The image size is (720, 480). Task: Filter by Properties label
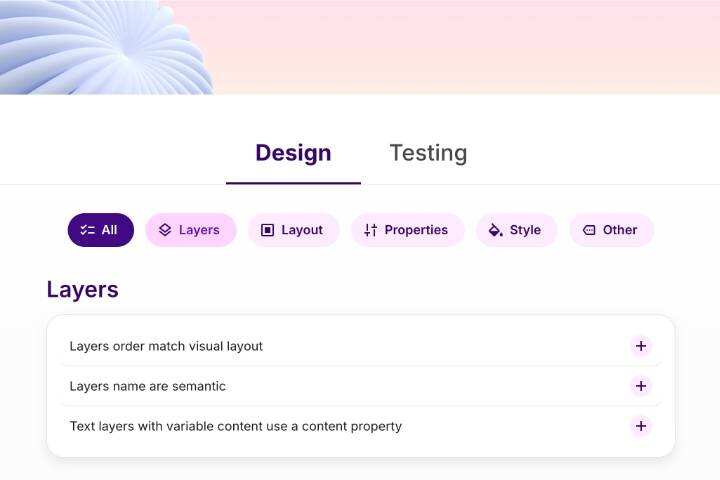pyautogui.click(x=416, y=230)
